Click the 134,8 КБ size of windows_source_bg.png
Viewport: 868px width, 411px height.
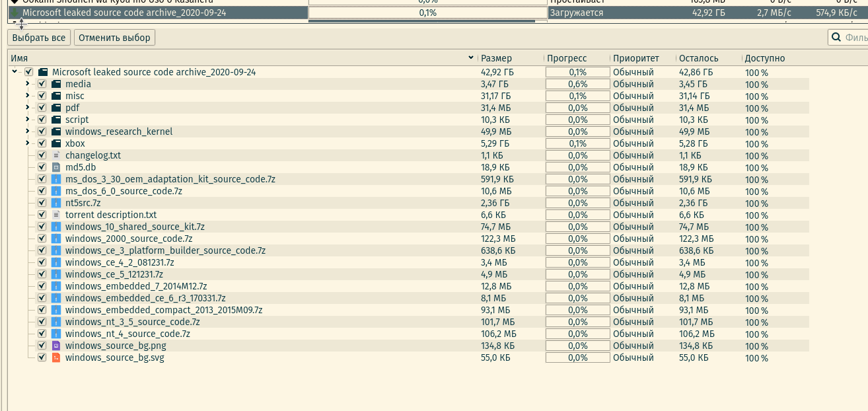coord(497,346)
